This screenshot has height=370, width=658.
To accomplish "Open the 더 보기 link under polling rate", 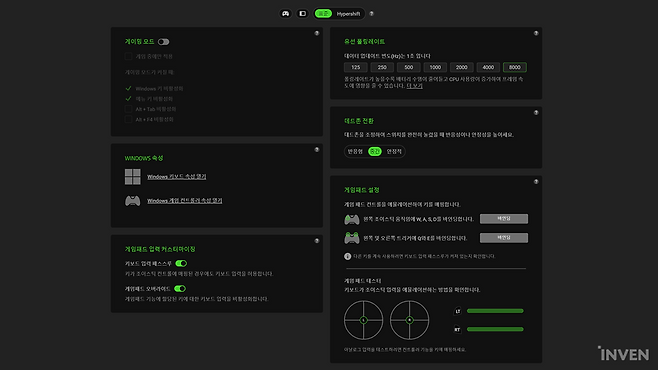I will point(415,86).
